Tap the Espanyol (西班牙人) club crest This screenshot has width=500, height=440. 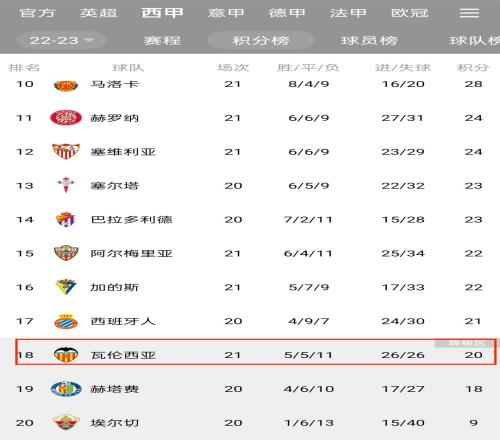point(66,321)
